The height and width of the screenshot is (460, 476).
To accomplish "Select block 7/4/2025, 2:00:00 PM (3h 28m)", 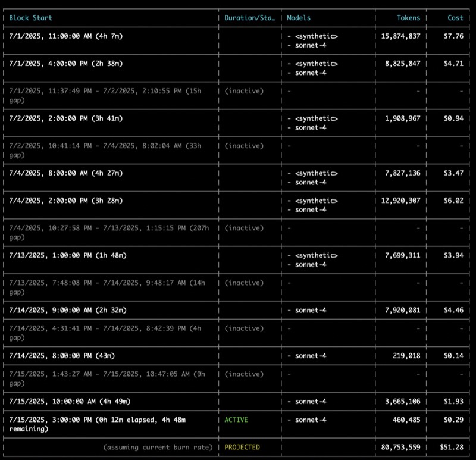I will 66,201.
